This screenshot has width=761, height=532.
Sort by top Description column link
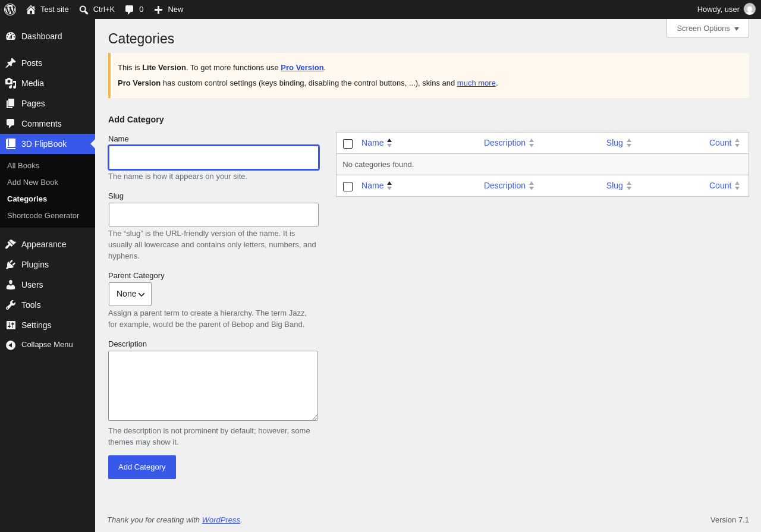(x=505, y=143)
